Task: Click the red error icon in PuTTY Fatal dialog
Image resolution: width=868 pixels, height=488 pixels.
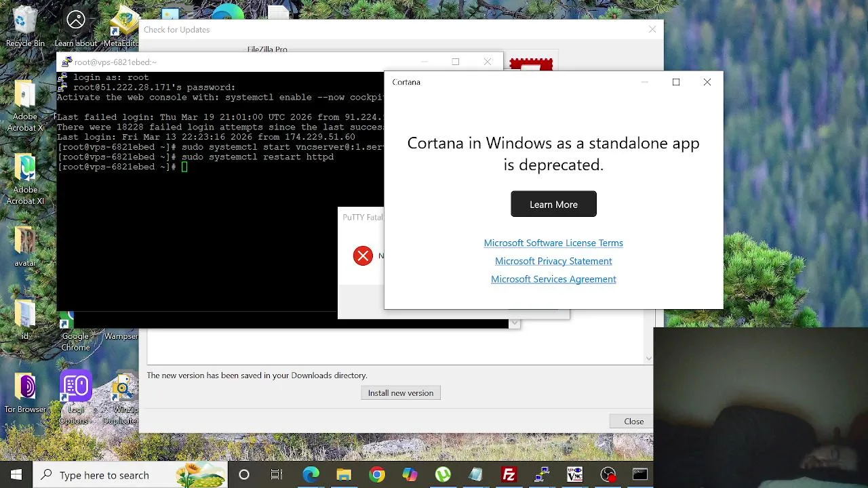Action: (363, 256)
